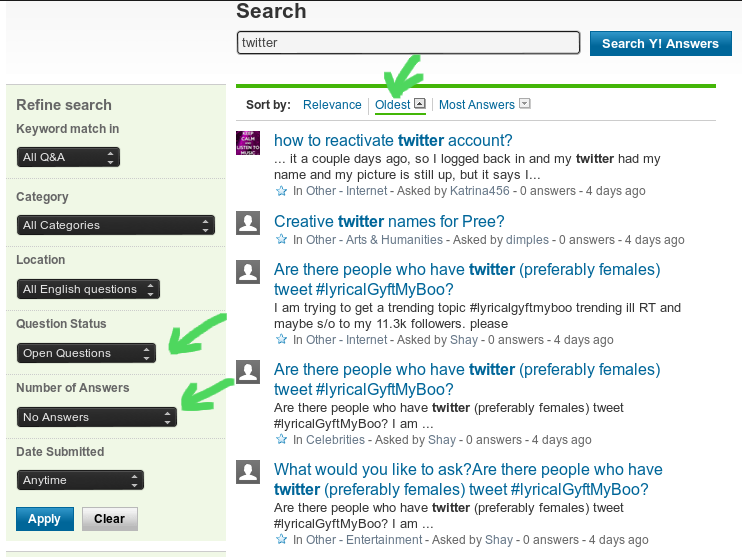The image size is (742, 557).
Task: Clear the refine search filters
Action: click(110, 519)
